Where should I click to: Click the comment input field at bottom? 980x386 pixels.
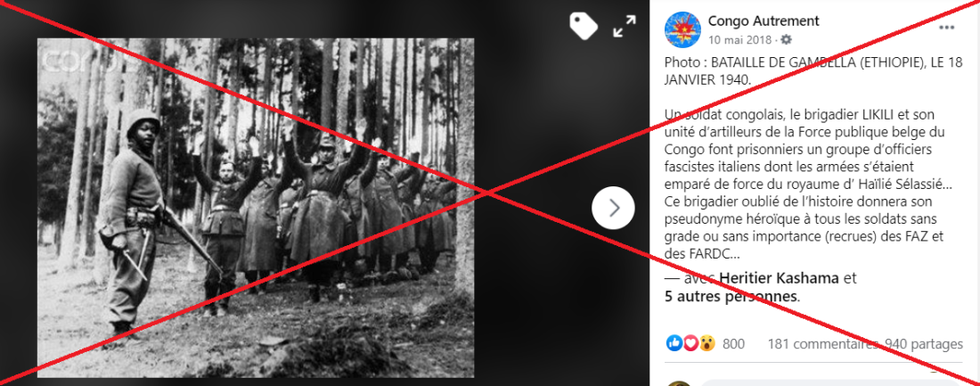tap(831, 382)
